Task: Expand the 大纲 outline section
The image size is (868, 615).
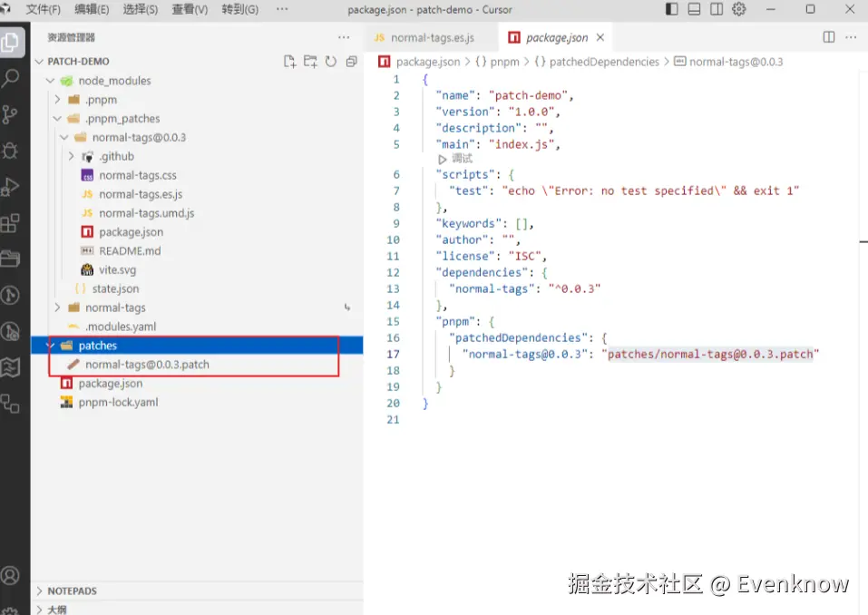Action: tap(39, 610)
